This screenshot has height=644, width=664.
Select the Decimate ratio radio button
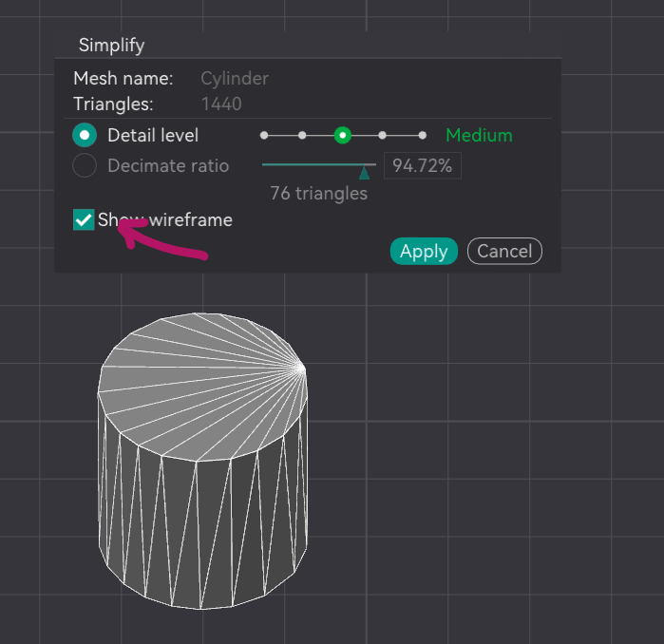click(x=85, y=165)
